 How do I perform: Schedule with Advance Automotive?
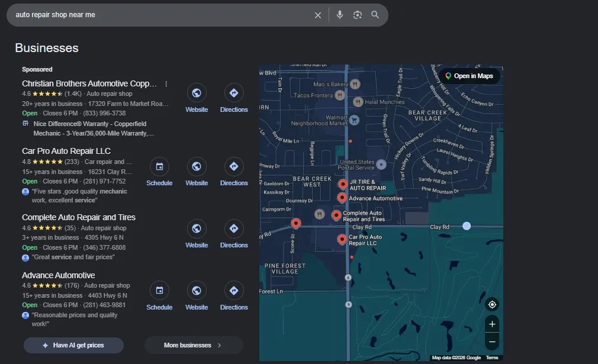click(x=159, y=291)
